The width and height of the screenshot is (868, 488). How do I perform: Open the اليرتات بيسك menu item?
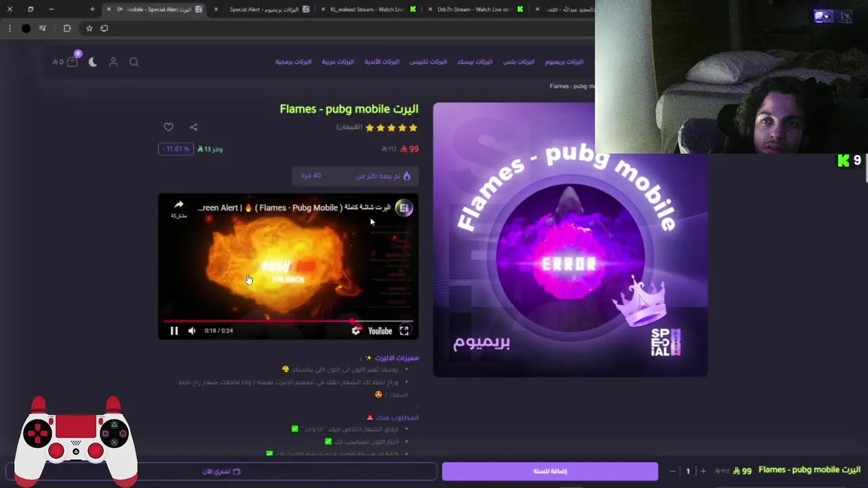[x=475, y=62]
